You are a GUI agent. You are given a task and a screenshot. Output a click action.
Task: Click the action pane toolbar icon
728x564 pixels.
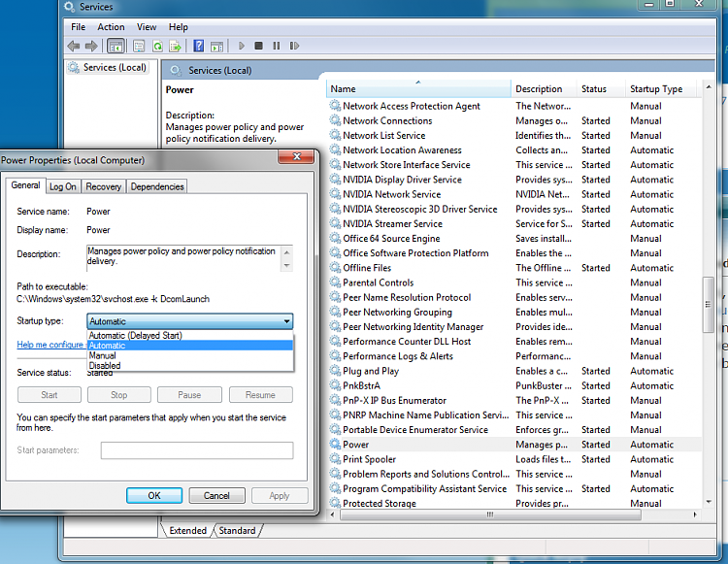click(x=216, y=46)
